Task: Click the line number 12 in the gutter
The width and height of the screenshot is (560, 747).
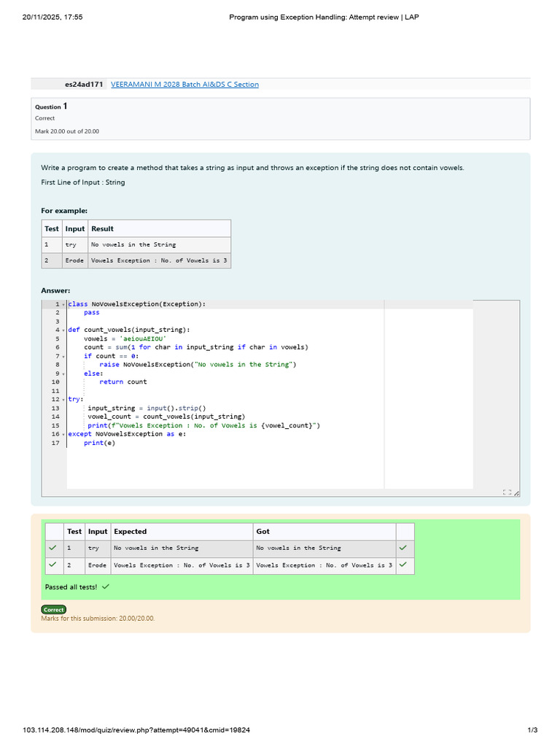Action: pos(55,400)
